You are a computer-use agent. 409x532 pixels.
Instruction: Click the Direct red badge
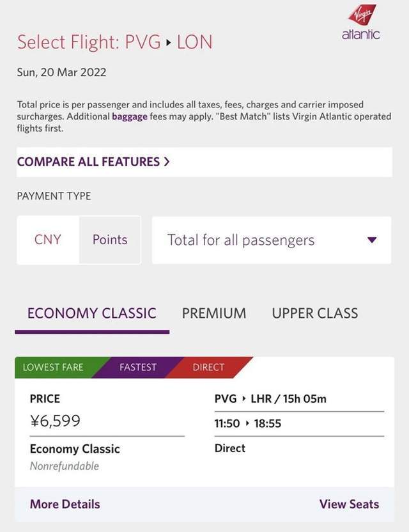208,368
